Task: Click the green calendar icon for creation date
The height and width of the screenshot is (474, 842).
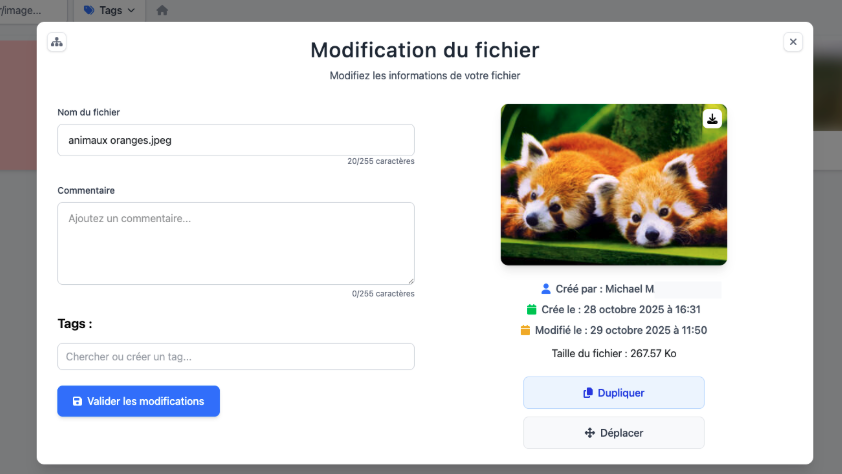Action: coord(532,310)
